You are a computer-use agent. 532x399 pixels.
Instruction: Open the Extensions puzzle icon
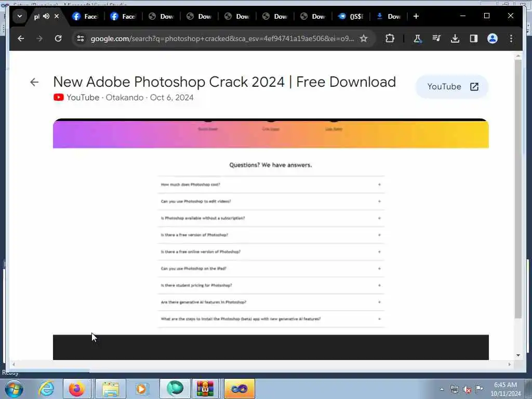point(390,38)
